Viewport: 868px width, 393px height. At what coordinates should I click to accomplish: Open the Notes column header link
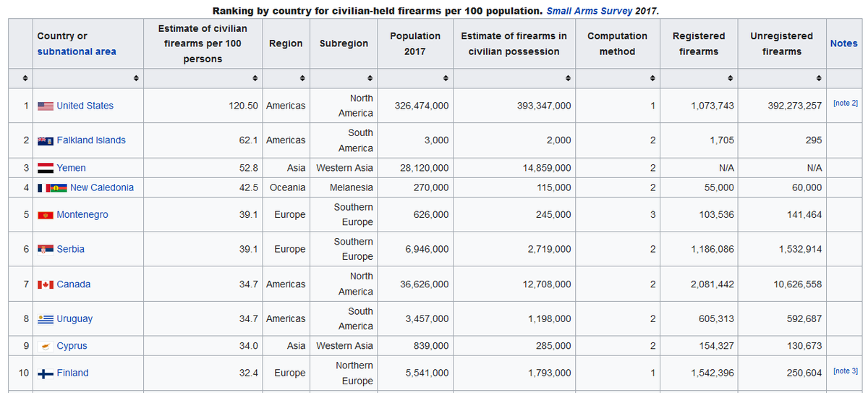(843, 43)
